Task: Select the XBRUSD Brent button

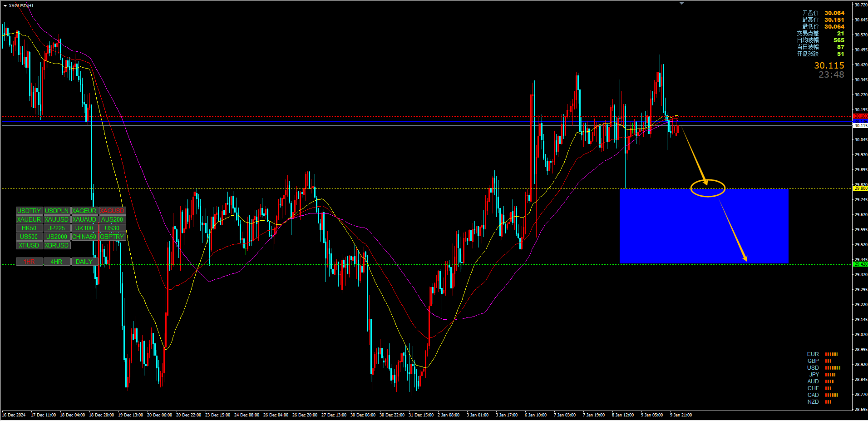Action: (57, 245)
